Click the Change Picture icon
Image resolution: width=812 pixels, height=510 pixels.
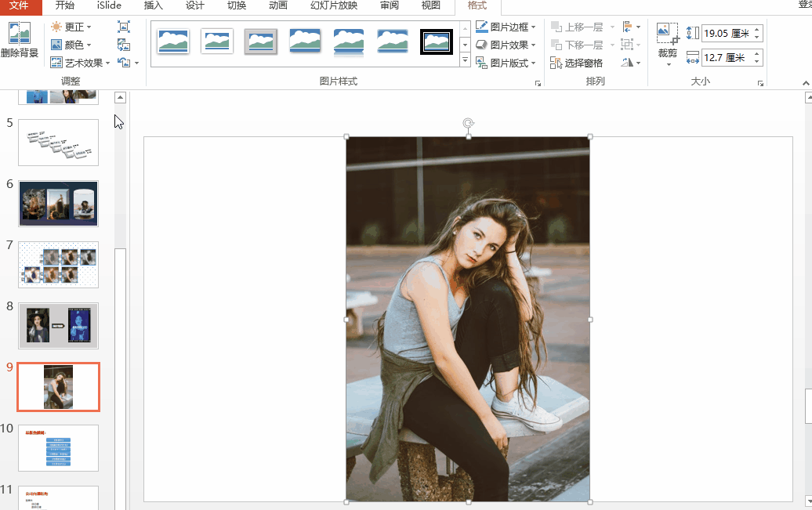124,45
